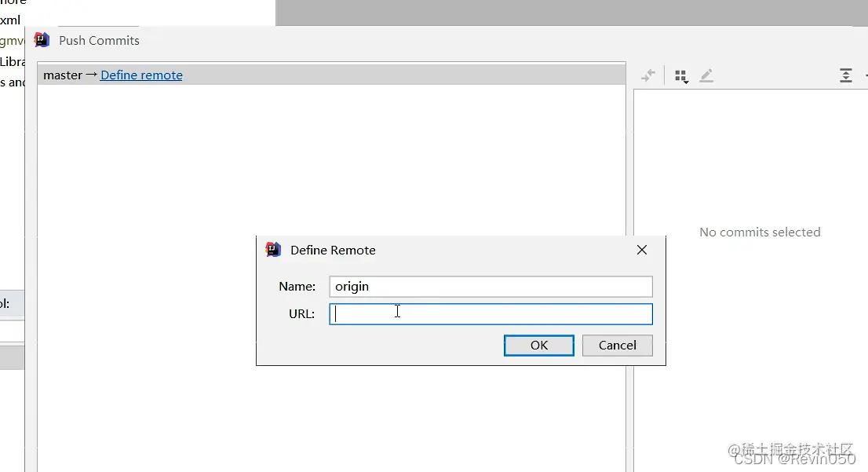The height and width of the screenshot is (472, 868).
Task: Click the empty URL input field
Action: (x=491, y=313)
